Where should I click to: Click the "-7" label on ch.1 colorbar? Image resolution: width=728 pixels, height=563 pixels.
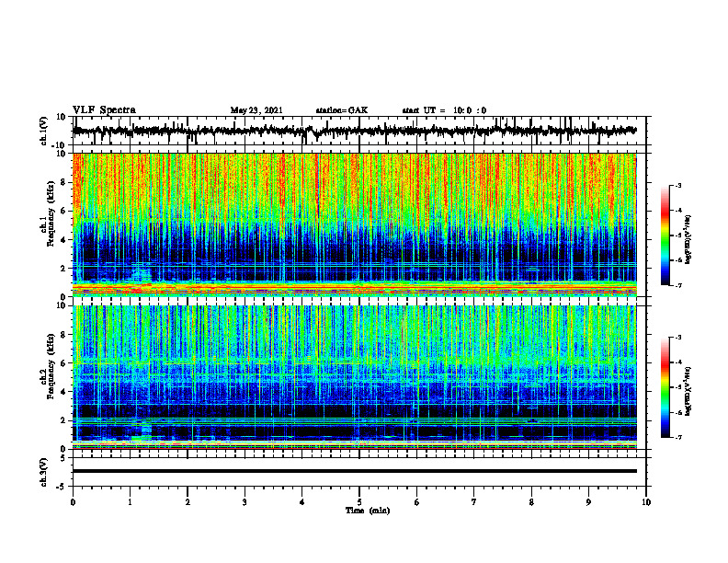pyautogui.click(x=678, y=285)
